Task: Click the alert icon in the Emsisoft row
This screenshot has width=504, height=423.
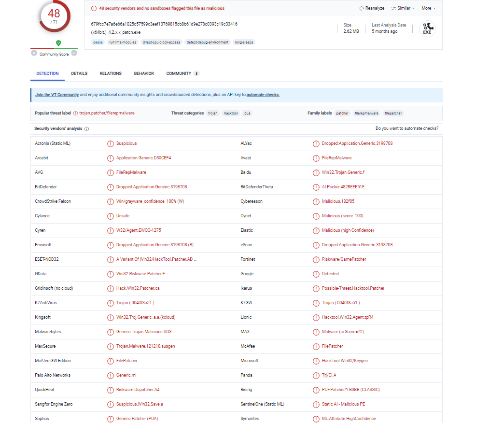Action: click(111, 245)
